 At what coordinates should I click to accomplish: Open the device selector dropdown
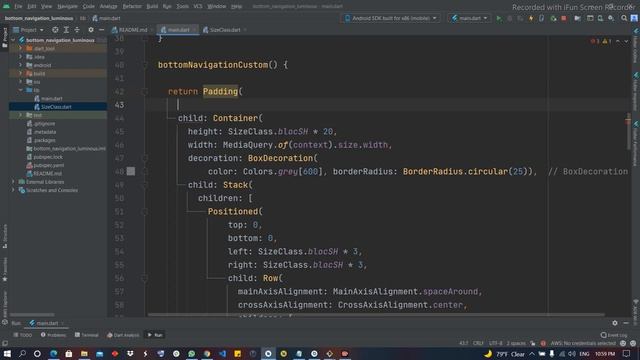[391, 18]
